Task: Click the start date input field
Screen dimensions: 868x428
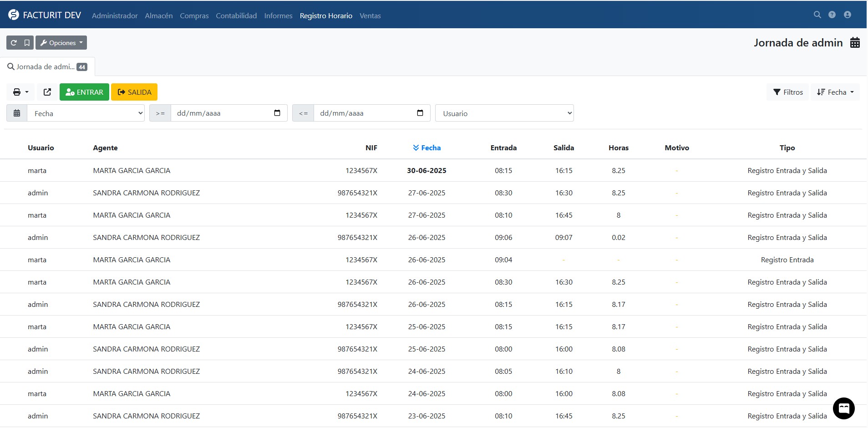Action: tap(223, 113)
